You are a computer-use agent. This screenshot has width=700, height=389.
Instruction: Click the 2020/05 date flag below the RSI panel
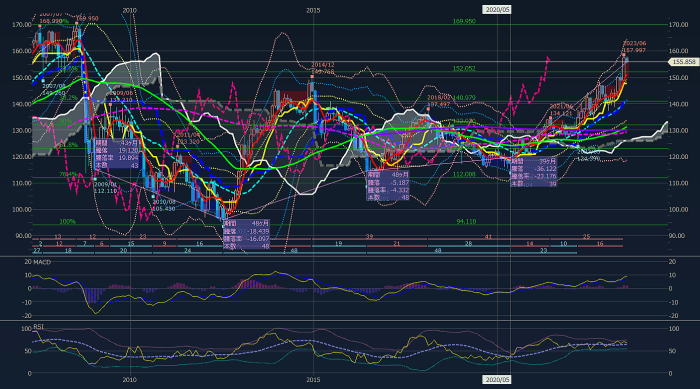point(497,380)
